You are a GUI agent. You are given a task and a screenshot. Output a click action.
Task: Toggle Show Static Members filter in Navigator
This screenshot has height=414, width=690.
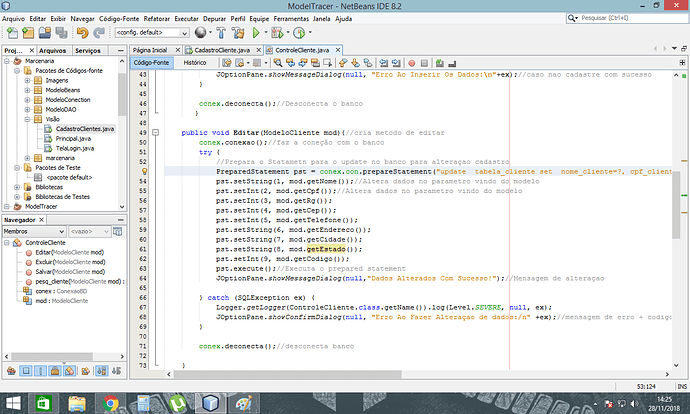click(x=40, y=371)
